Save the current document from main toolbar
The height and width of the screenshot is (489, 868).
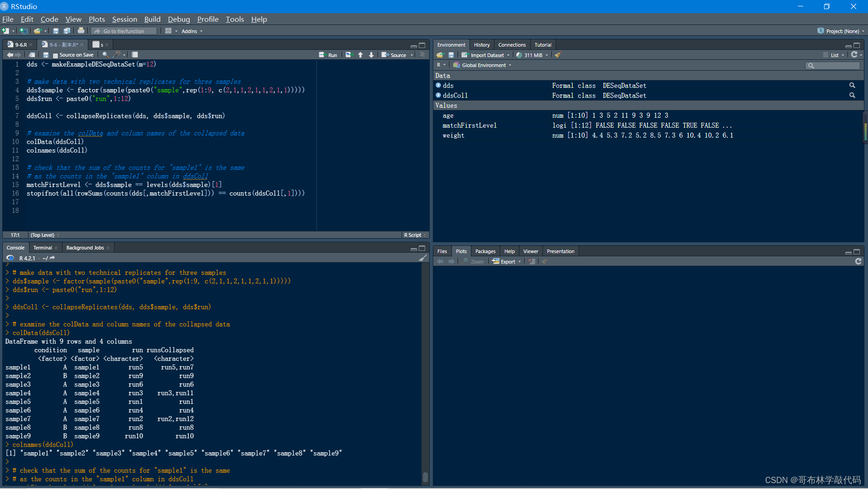[56, 31]
